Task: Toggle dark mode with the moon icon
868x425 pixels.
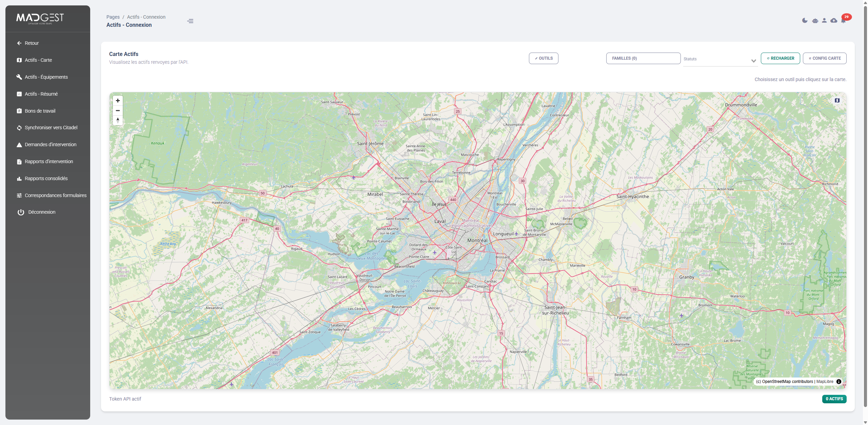Action: click(805, 20)
